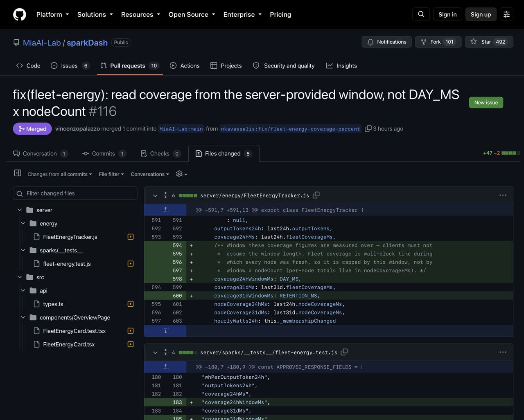The width and height of the screenshot is (524, 420).
Task: Open the File filter dropdown
Action: pyautogui.click(x=111, y=174)
